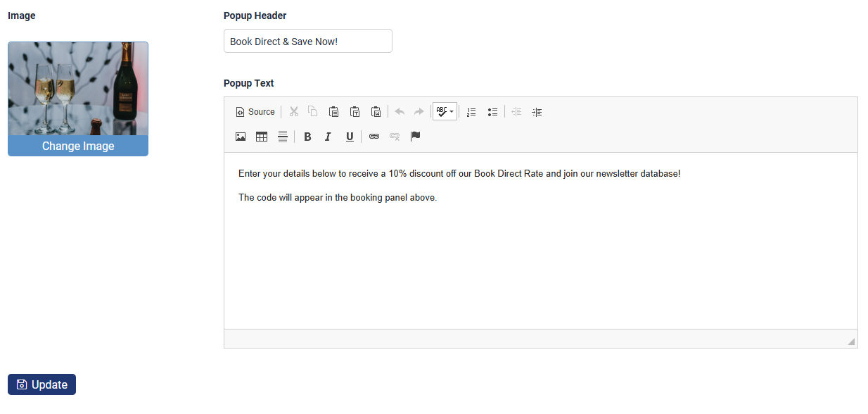Insert an anchor with the flag icon
Screen dimensions: 868x414
416,137
